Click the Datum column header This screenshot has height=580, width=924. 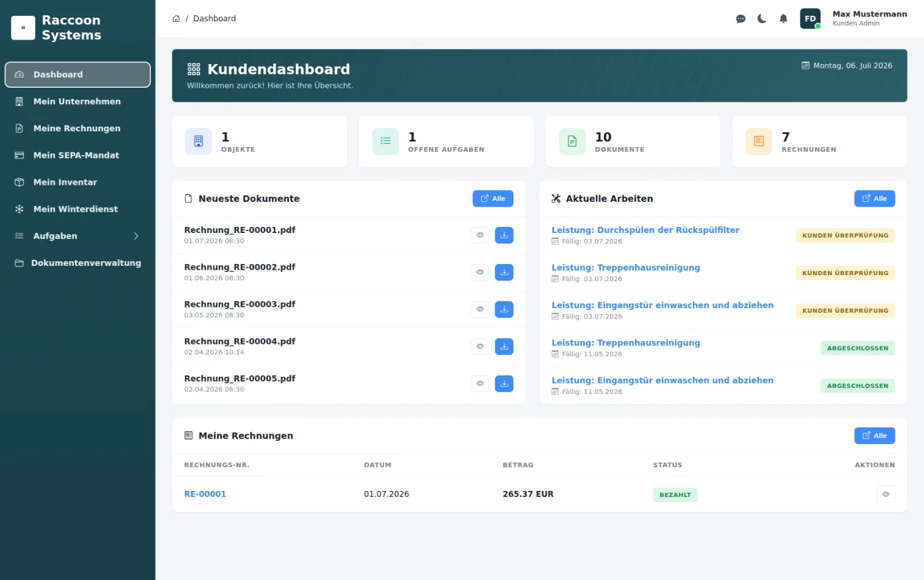pyautogui.click(x=378, y=465)
